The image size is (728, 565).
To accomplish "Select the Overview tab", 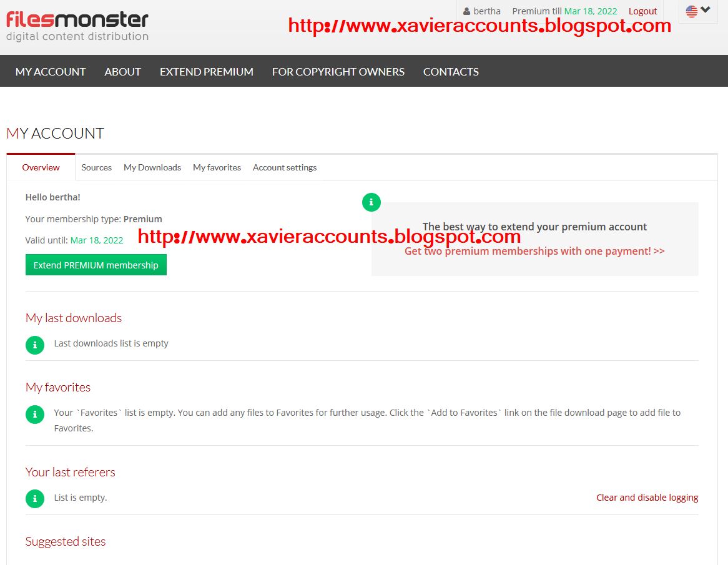I will tap(41, 167).
